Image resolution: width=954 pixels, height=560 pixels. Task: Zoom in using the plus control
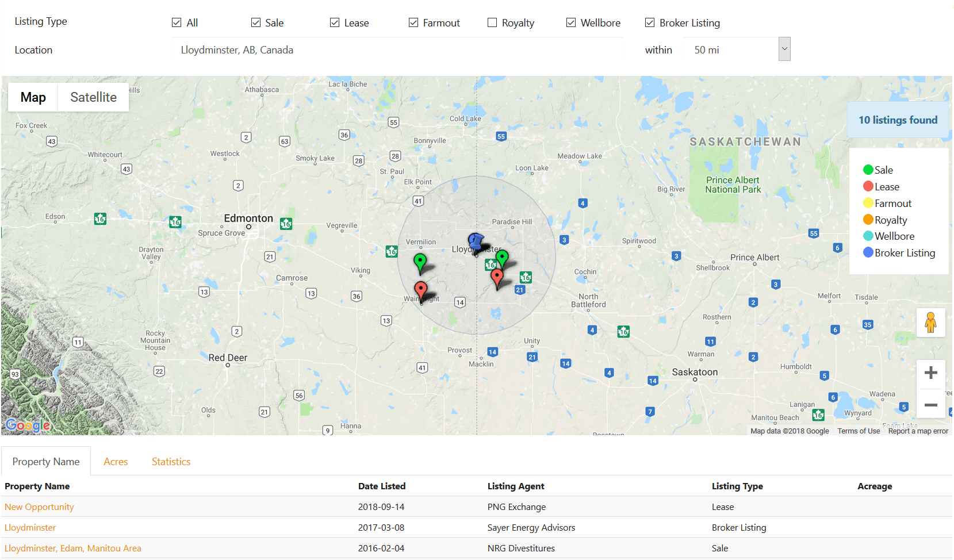pyautogui.click(x=931, y=373)
